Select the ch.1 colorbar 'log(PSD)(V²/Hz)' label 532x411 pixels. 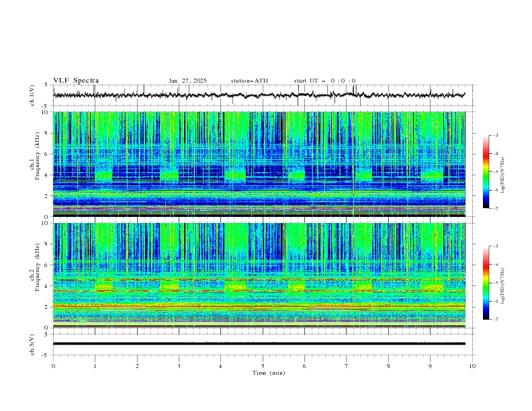(504, 175)
